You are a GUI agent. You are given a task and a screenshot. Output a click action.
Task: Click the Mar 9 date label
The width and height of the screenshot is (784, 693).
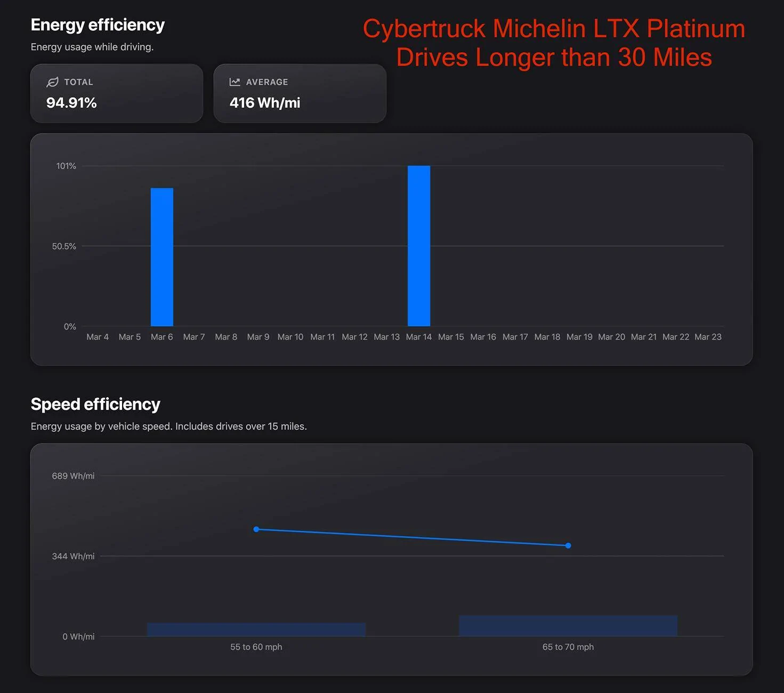tap(258, 337)
